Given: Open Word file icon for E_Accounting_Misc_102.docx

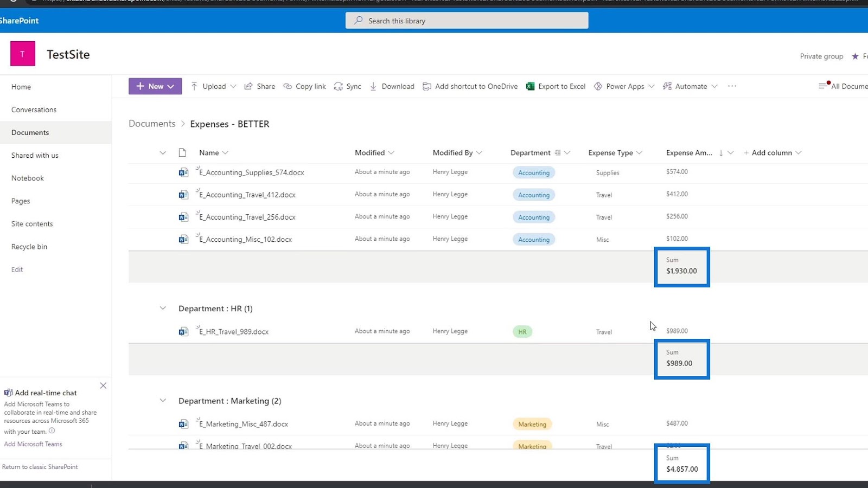Looking at the screenshot, I should 183,239.
